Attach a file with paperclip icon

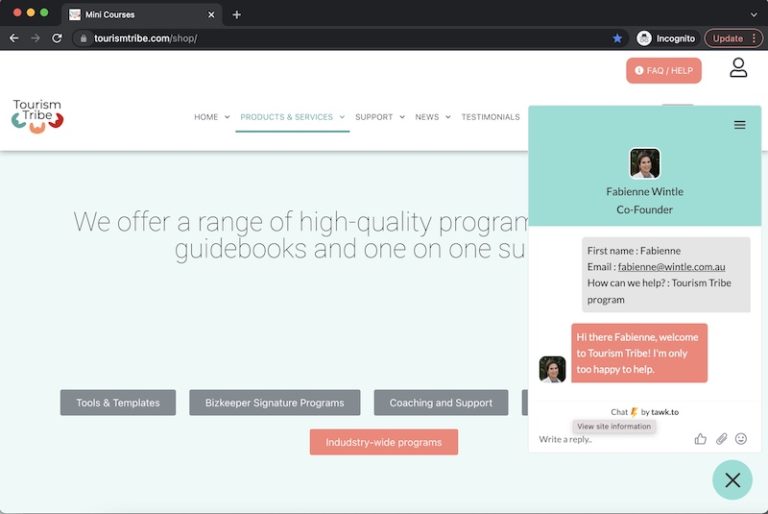[721, 439]
